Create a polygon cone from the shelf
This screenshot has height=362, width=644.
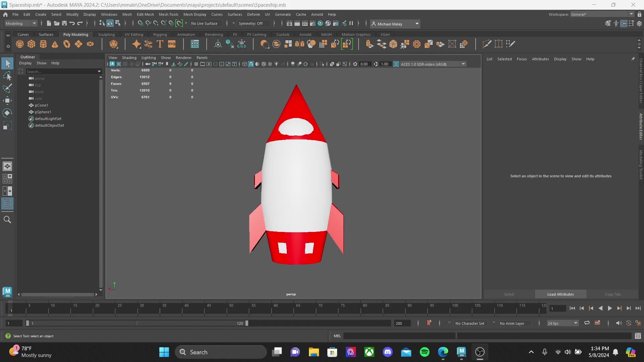click(x=55, y=44)
